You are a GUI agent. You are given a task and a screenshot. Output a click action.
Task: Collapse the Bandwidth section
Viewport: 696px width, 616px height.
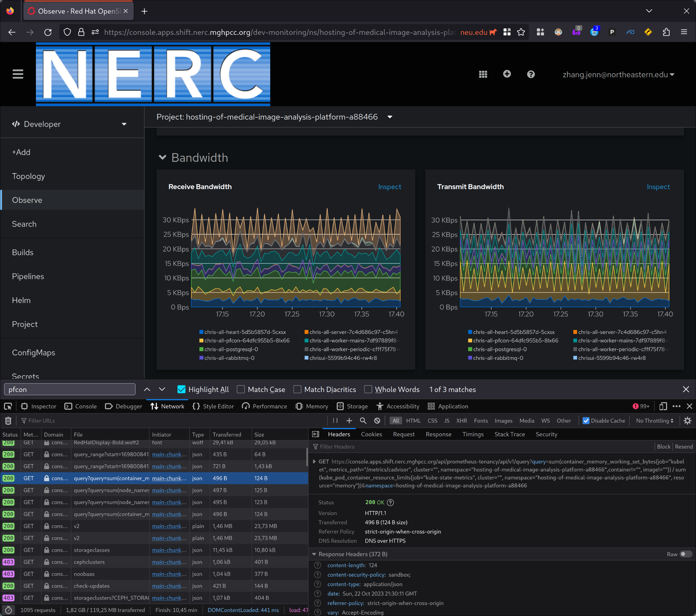pos(163,157)
